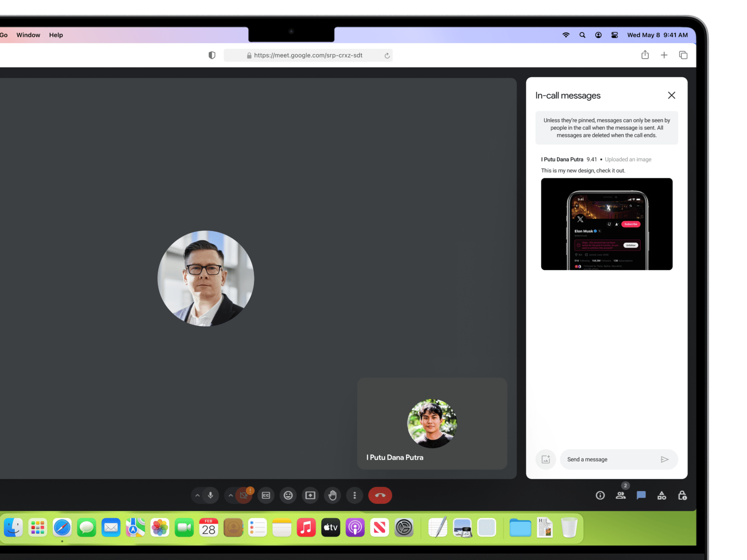Open the meeting details info panel
Image resolution: width=747 pixels, height=560 pixels.
[x=600, y=495]
